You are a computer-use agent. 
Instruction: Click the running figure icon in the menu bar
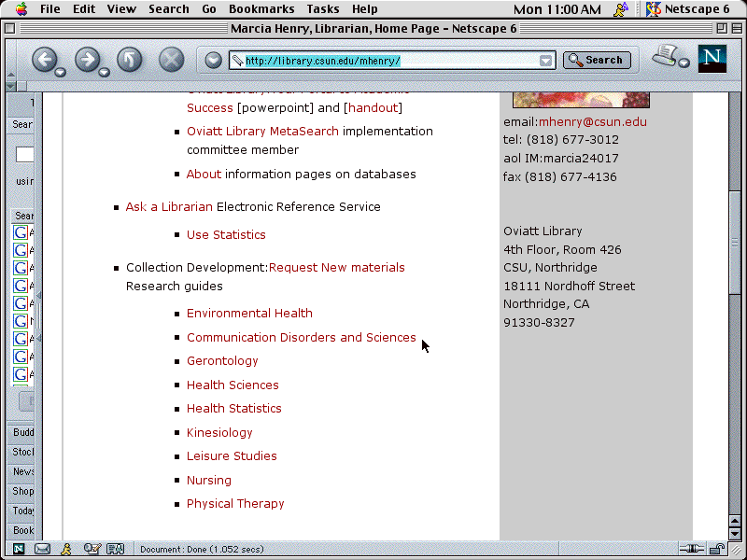[621, 9]
